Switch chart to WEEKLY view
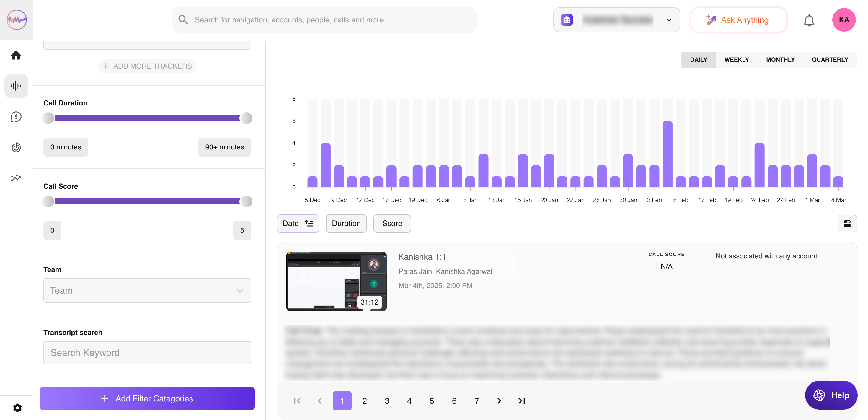The height and width of the screenshot is (420, 868). point(736,60)
